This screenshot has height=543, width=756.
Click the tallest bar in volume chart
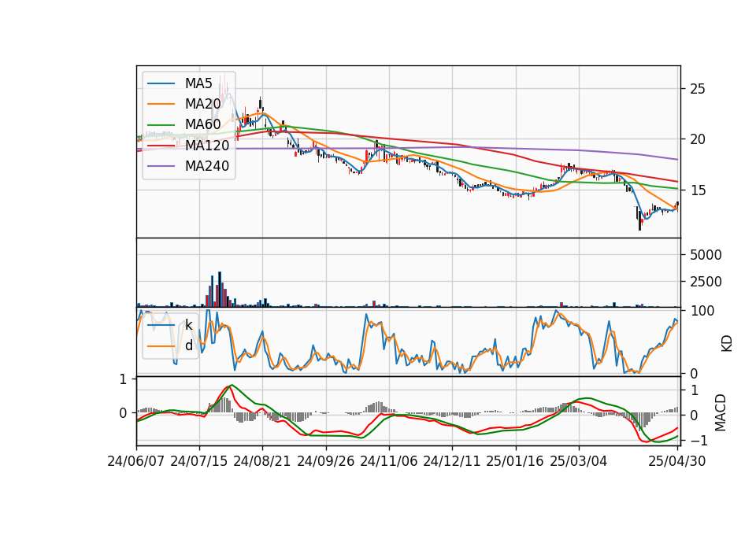[x=220, y=289]
